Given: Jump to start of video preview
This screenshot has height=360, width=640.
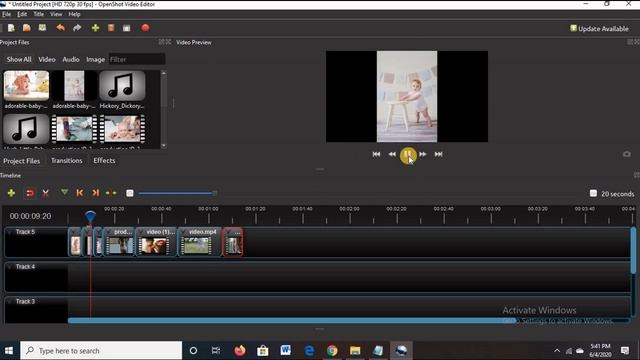Looking at the screenshot, I should (x=376, y=154).
